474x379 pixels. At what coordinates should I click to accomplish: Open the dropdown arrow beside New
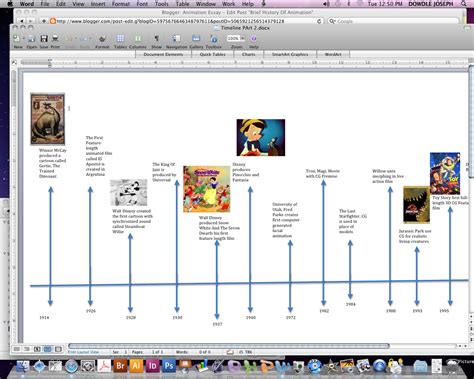coord(23,39)
